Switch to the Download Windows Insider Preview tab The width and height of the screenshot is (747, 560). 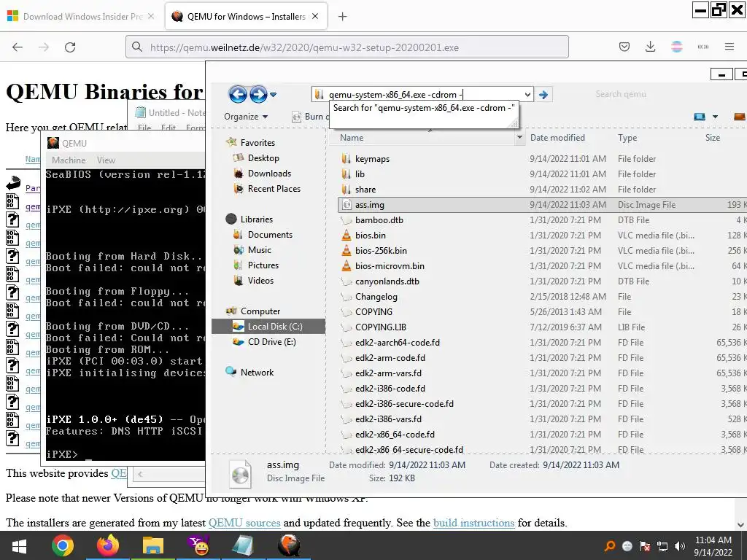82,16
